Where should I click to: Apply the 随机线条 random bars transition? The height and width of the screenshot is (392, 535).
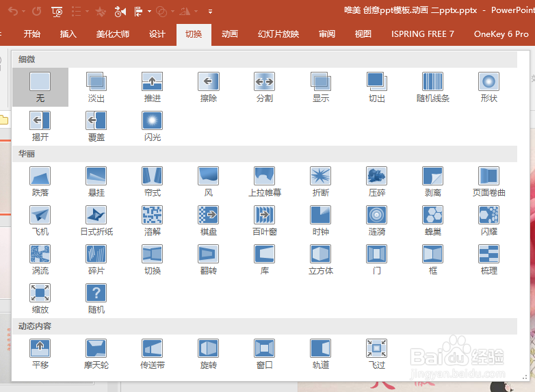pos(432,88)
